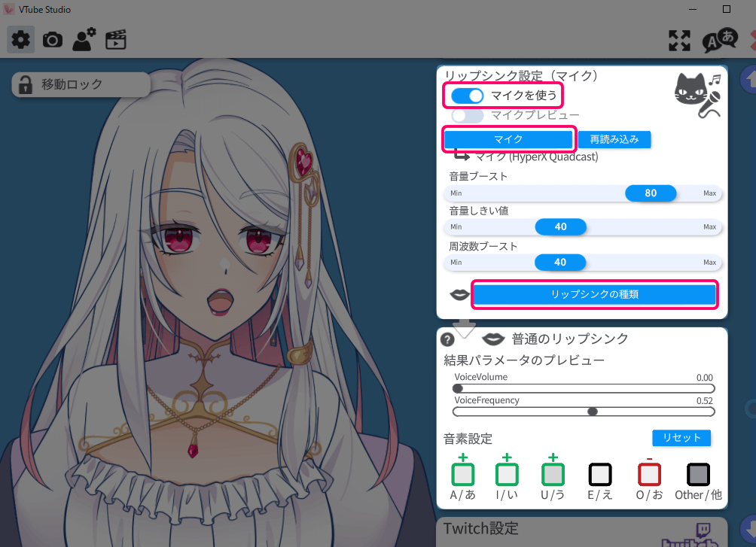The width and height of the screenshot is (756, 547).
Task: Click the VoiceVolume value 0.00
Action: pos(704,378)
